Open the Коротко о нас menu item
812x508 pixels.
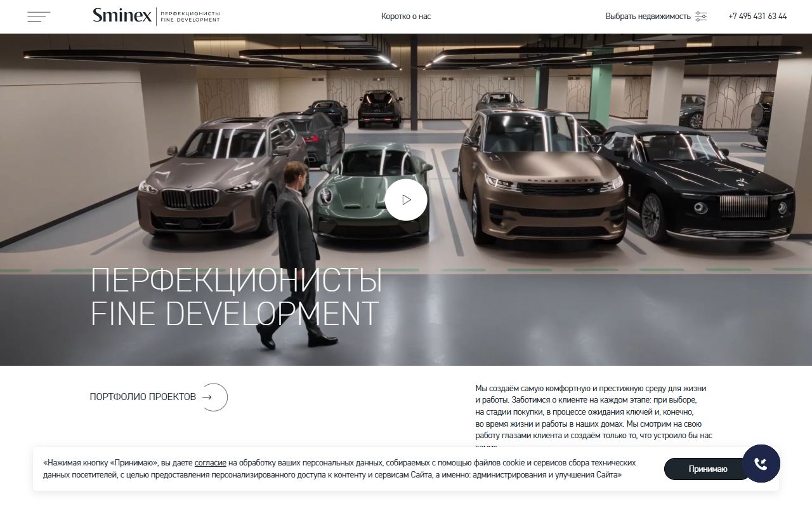pyautogui.click(x=406, y=17)
